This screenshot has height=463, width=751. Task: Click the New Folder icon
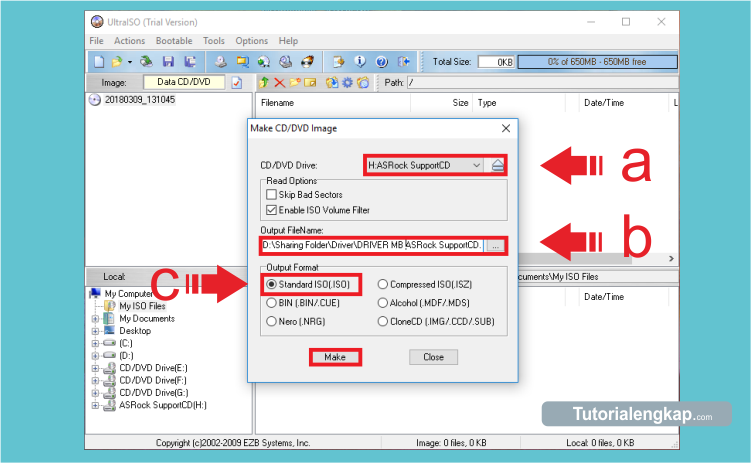295,82
